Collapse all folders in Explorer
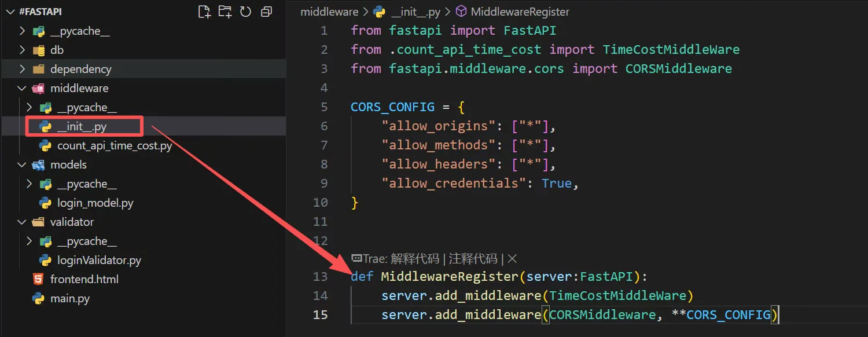This screenshot has width=868, height=337. [x=266, y=11]
